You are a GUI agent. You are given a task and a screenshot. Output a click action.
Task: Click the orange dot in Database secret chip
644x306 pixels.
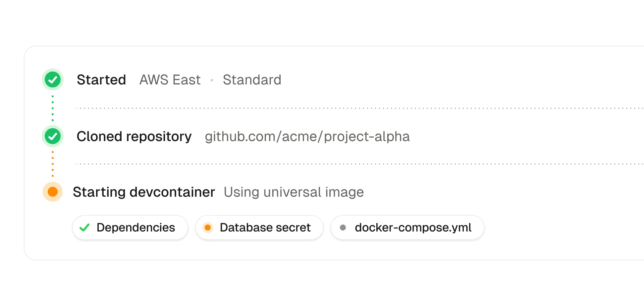tap(208, 228)
